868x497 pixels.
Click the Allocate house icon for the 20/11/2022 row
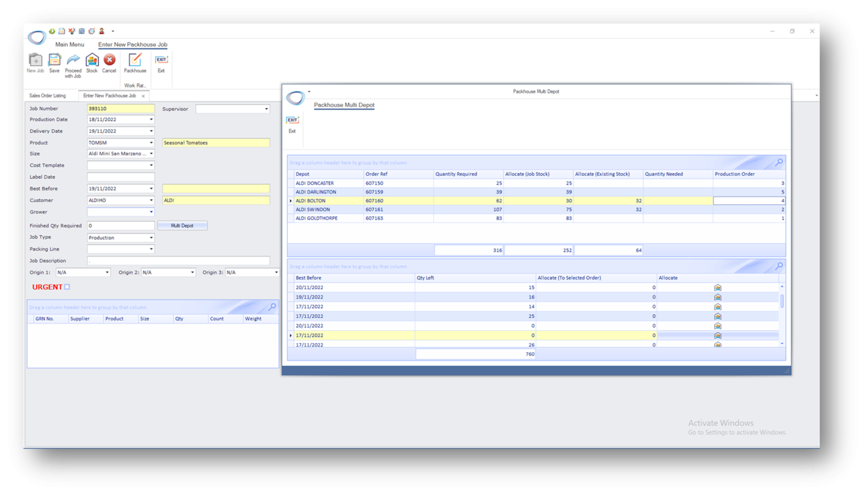click(717, 287)
